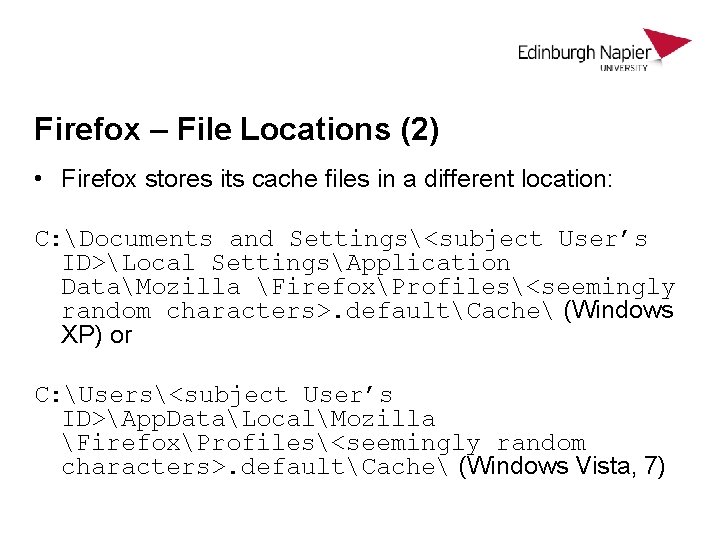
Task: Click the text "ID>\Local Settings\Application"
Action: (x=286, y=263)
